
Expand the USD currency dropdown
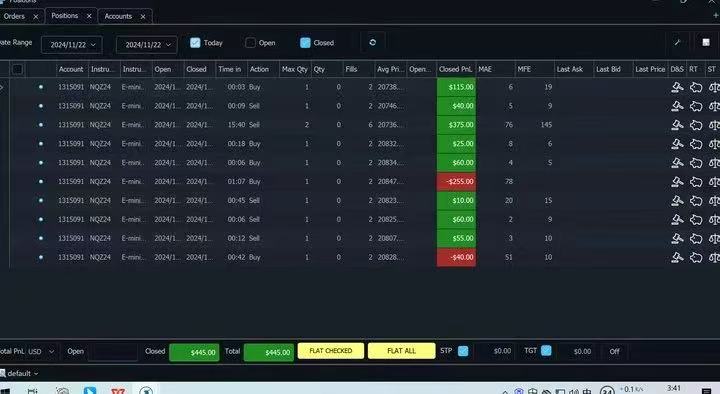pyautogui.click(x=41, y=352)
